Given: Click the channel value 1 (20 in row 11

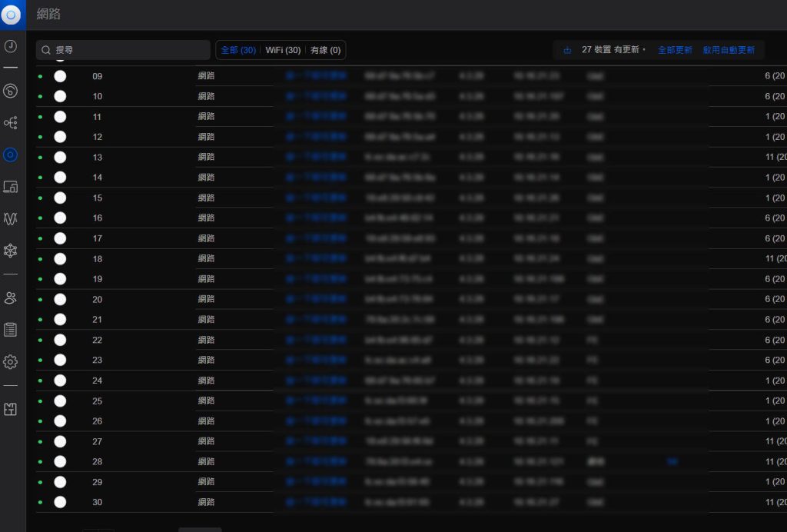Looking at the screenshot, I should pyautogui.click(x=775, y=117).
